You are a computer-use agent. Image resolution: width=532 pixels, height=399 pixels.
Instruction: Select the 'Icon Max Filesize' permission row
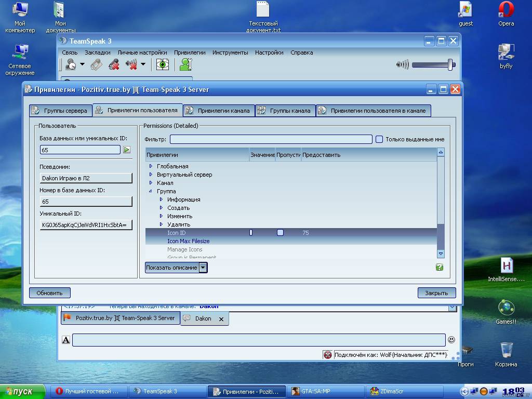tap(291, 241)
